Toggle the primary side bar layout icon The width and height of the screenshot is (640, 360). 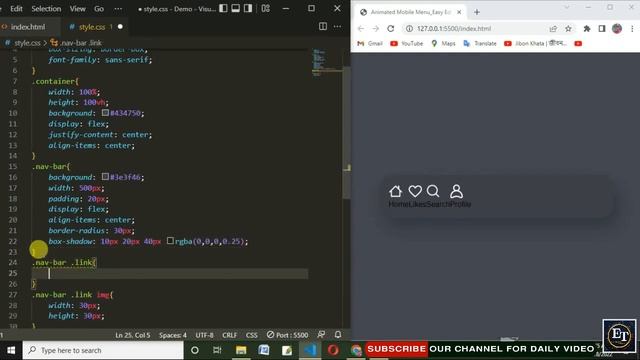tap(223, 9)
